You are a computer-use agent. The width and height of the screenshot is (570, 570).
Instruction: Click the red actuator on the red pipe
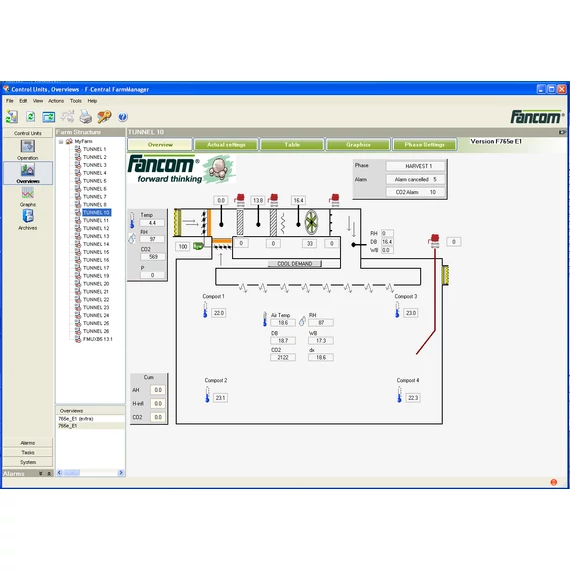(434, 241)
